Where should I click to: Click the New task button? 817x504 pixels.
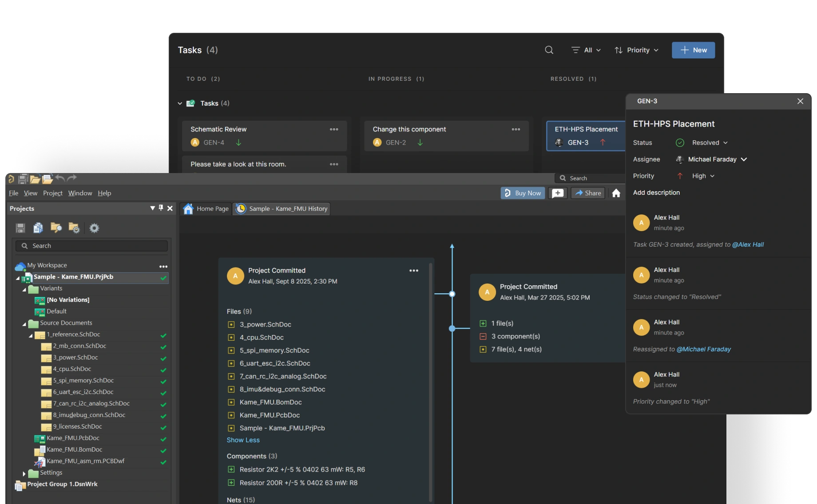tap(693, 50)
